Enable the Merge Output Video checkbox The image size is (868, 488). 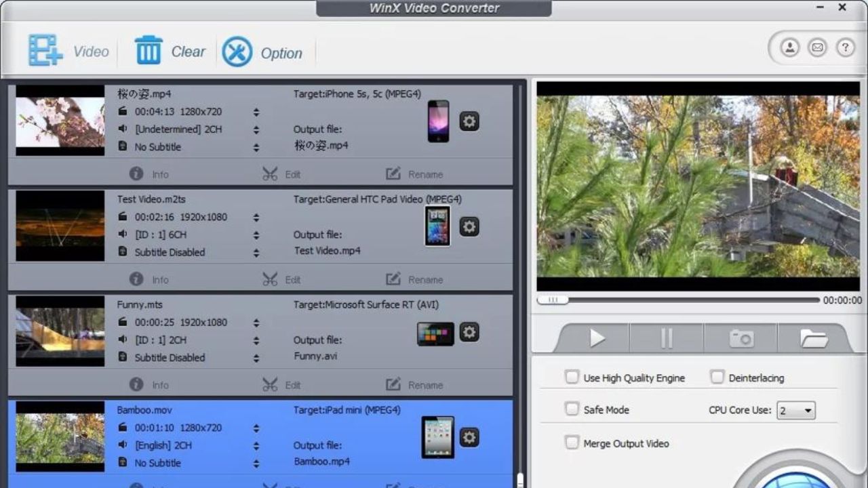pyautogui.click(x=572, y=443)
